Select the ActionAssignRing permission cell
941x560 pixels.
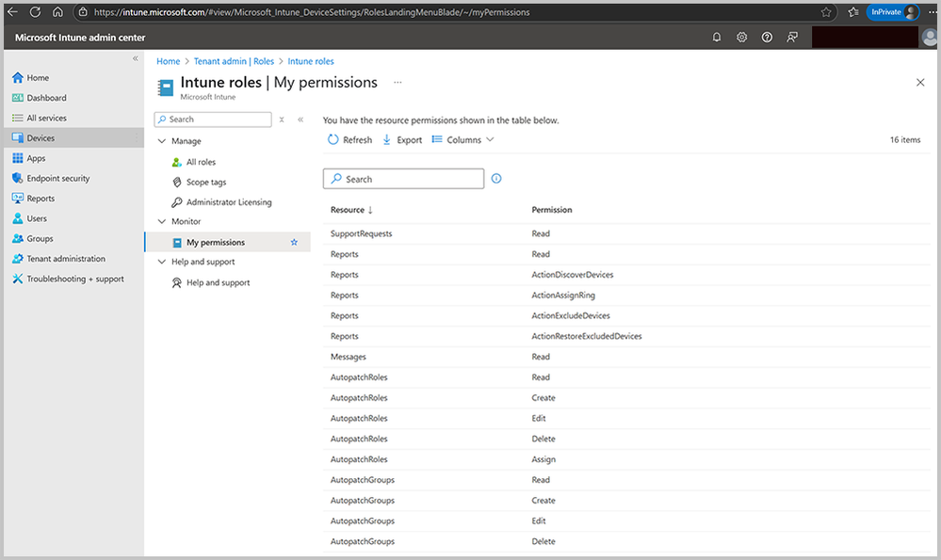(563, 295)
